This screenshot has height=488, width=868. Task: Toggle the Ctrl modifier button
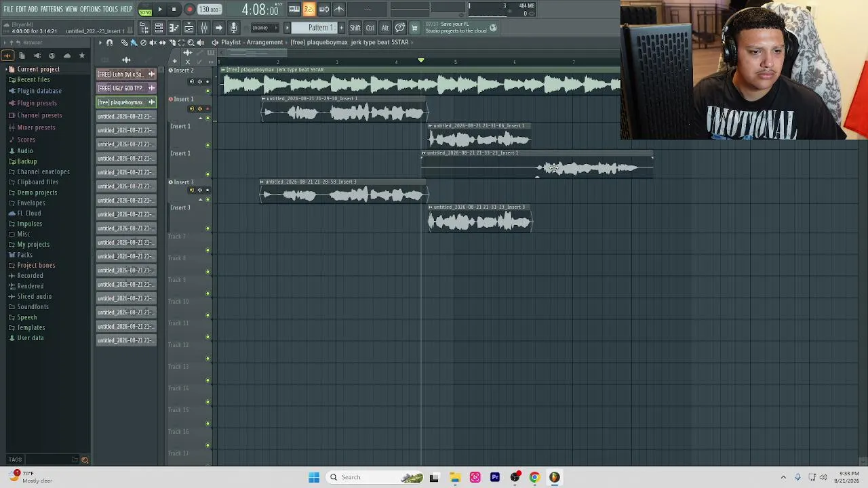point(370,28)
